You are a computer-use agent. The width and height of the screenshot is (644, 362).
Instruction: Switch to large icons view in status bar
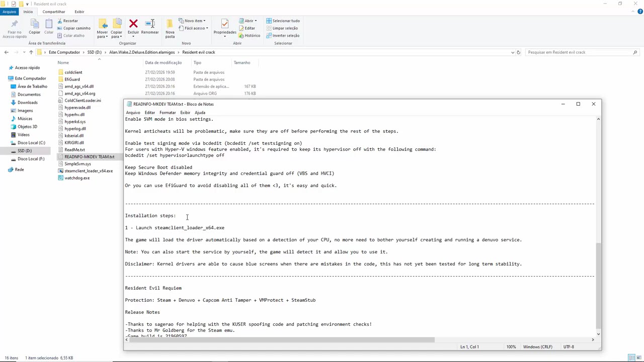[x=638, y=357]
